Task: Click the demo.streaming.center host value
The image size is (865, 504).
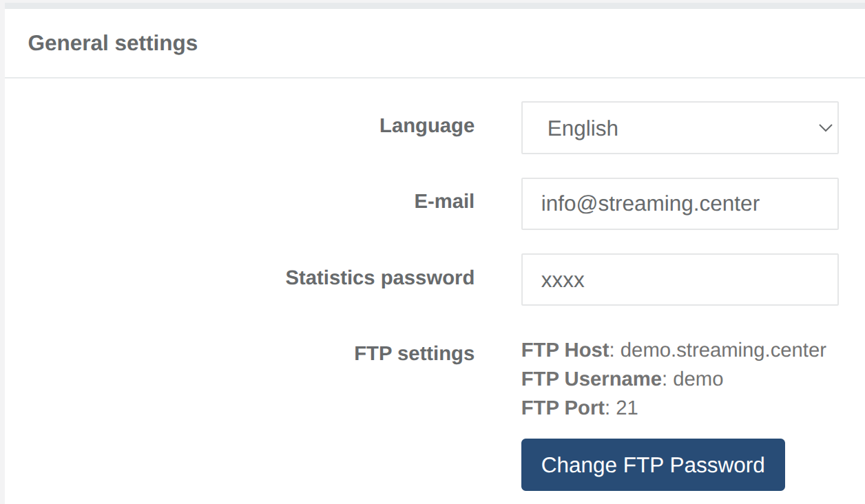Action: pyautogui.click(x=723, y=350)
